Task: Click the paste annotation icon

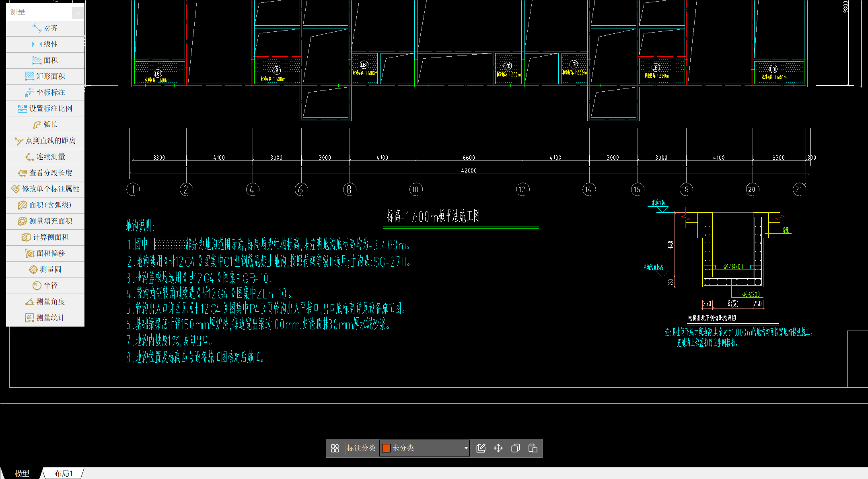Action: [533, 448]
